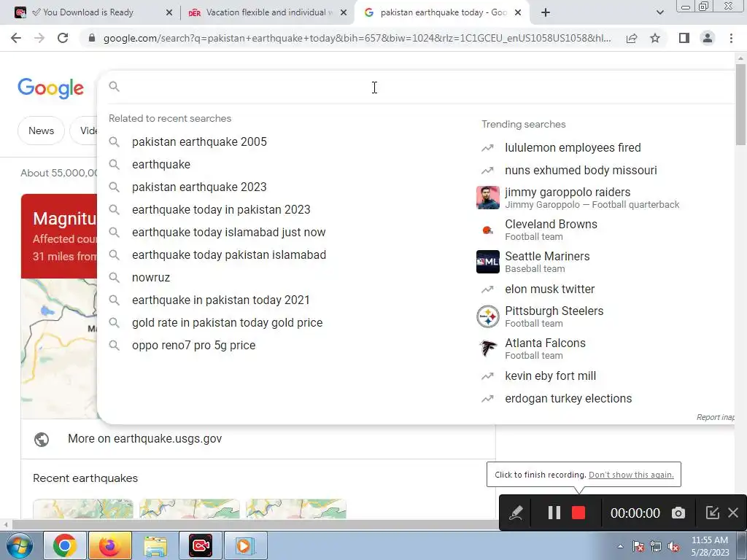Open a new browser tab
Screen dimensions: 747x560
pyautogui.click(x=546, y=12)
